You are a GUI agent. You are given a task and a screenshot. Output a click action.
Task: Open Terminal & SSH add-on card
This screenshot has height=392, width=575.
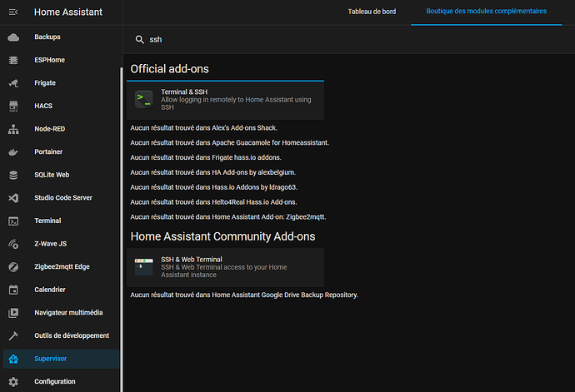point(225,100)
